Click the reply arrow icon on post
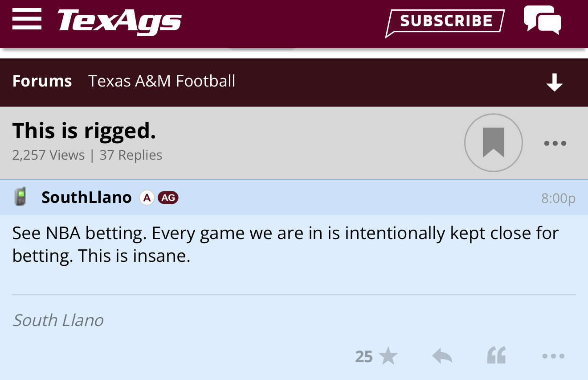 442,356
